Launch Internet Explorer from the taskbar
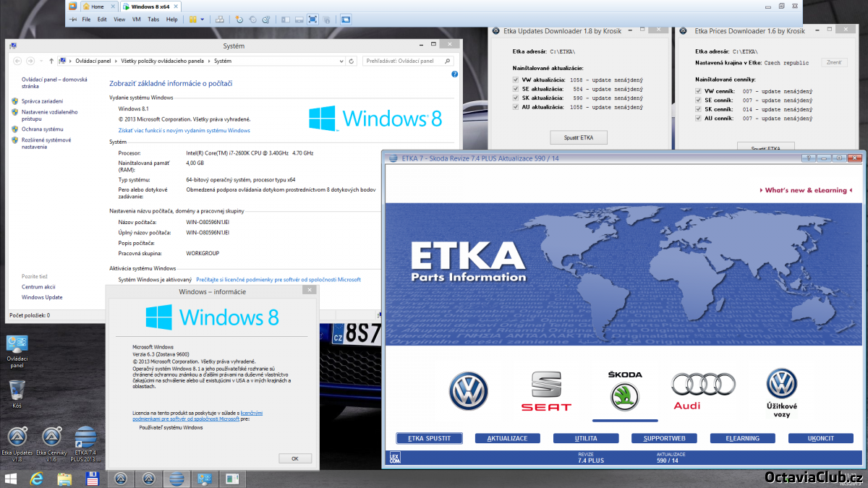The height and width of the screenshot is (488, 868). 37,479
